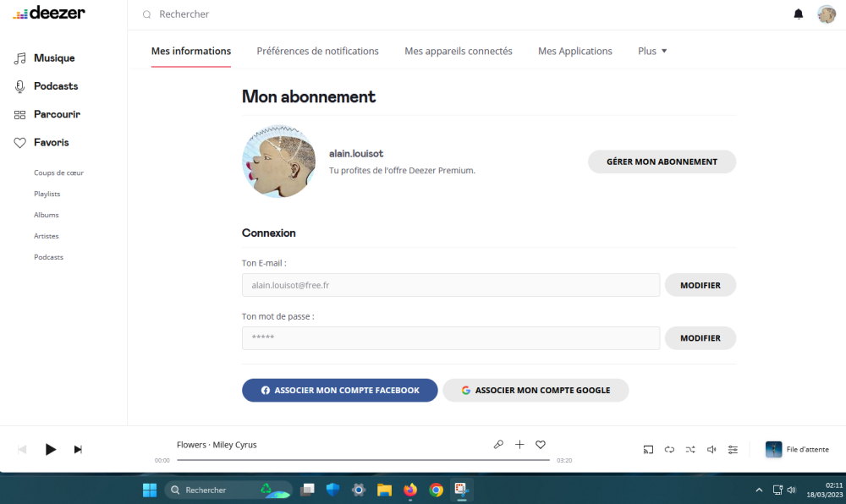This screenshot has width=846, height=504.
Task: Click the GÉRER MON ABONNEMENT button
Action: click(x=662, y=162)
